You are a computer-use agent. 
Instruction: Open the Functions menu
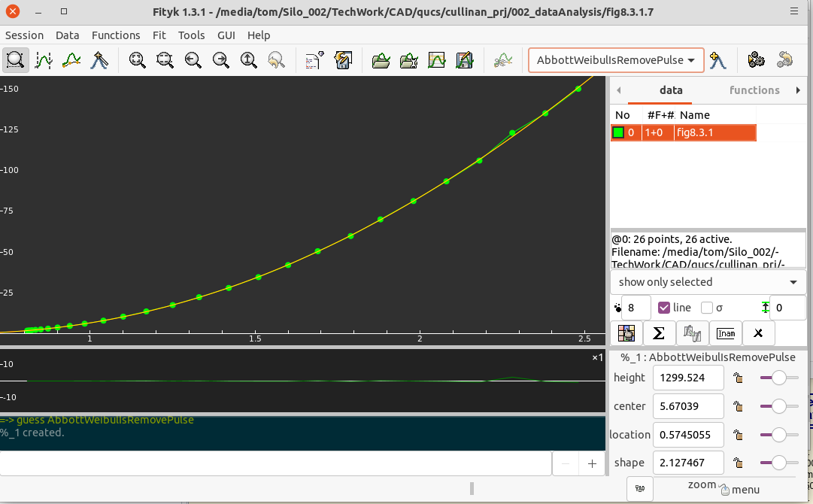pyautogui.click(x=116, y=35)
